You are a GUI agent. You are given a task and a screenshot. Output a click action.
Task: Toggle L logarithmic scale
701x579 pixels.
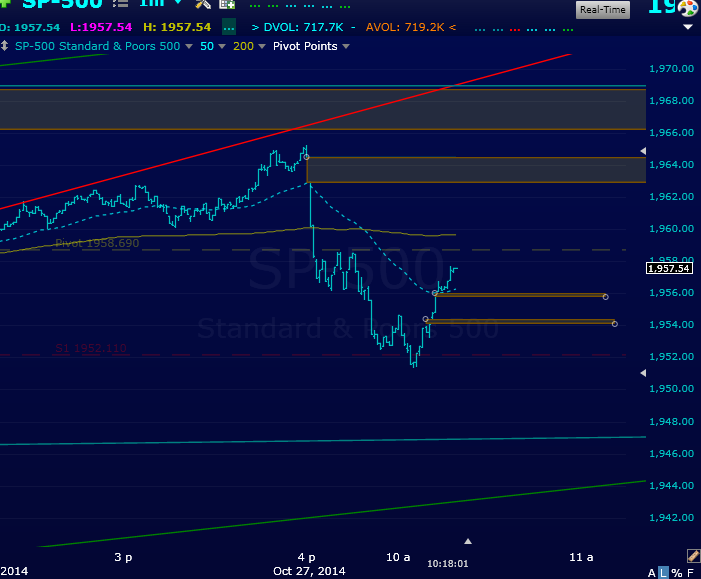click(x=664, y=573)
